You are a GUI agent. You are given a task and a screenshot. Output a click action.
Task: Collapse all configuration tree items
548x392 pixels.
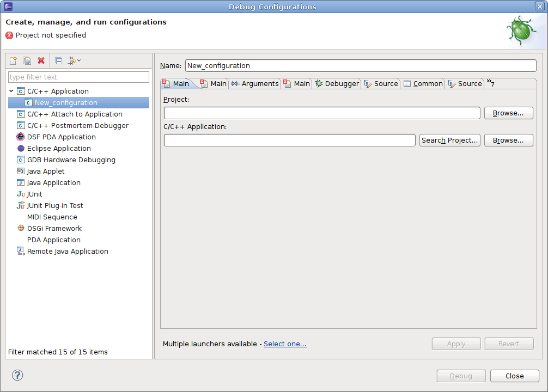click(58, 60)
